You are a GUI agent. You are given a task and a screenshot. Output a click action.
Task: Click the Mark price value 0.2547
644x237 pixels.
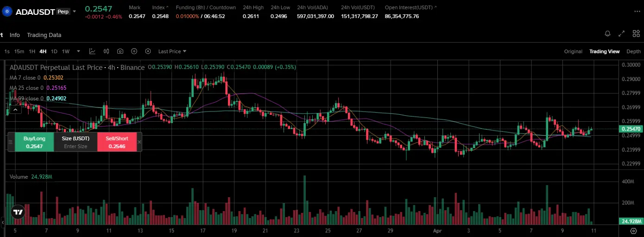point(137,16)
